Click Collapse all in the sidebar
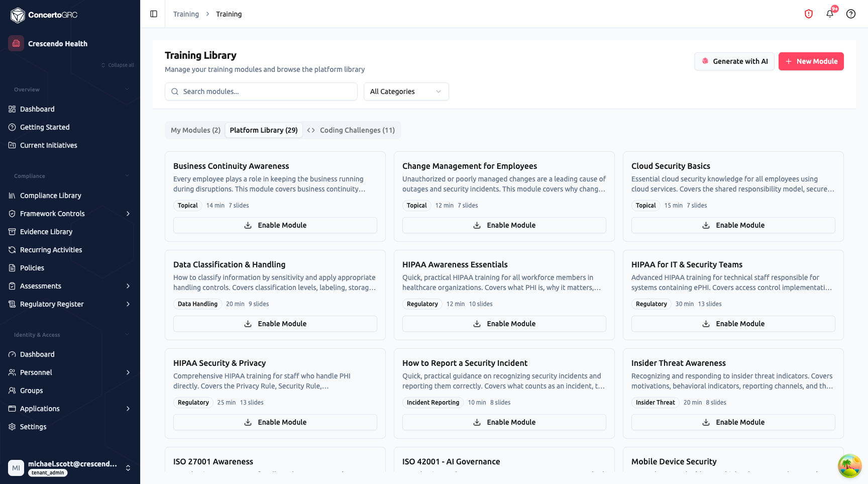The image size is (868, 484). (118, 65)
